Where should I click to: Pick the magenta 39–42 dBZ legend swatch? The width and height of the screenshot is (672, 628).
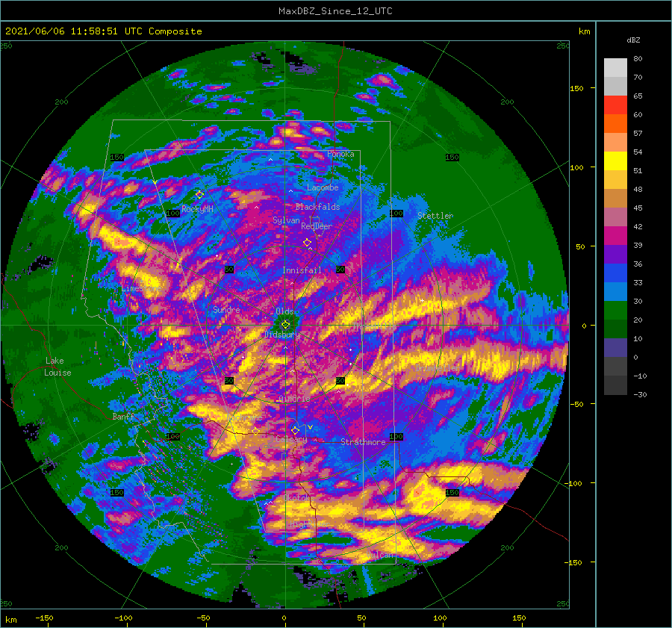coord(615,236)
